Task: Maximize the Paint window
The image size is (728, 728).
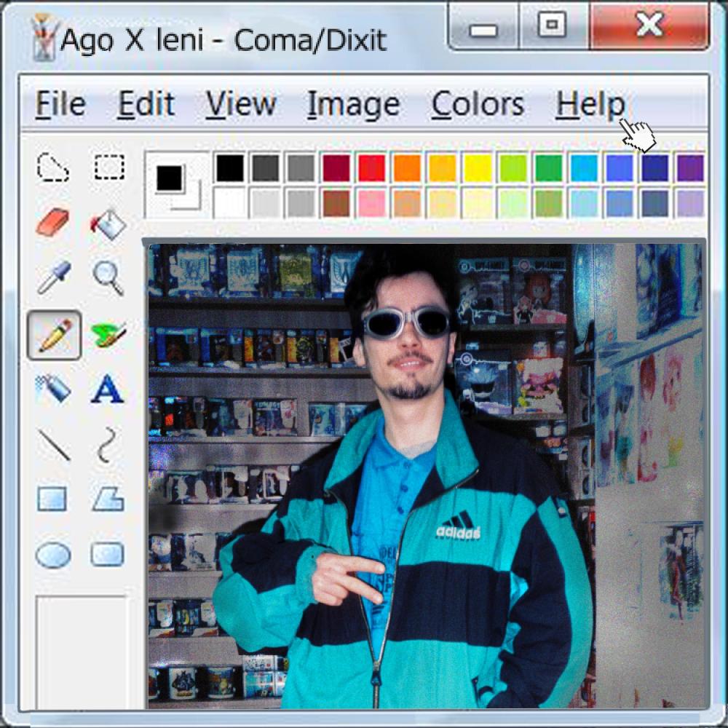Action: pos(553,26)
